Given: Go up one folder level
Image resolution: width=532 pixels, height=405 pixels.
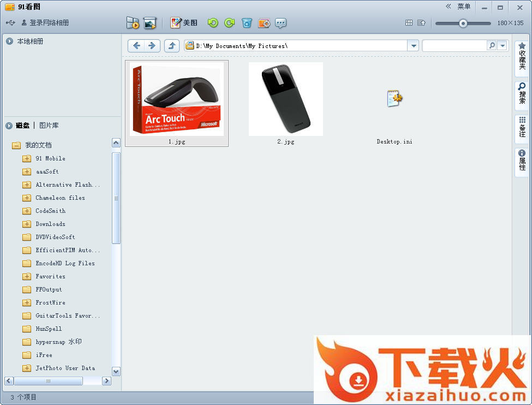Looking at the screenshot, I should [172, 45].
